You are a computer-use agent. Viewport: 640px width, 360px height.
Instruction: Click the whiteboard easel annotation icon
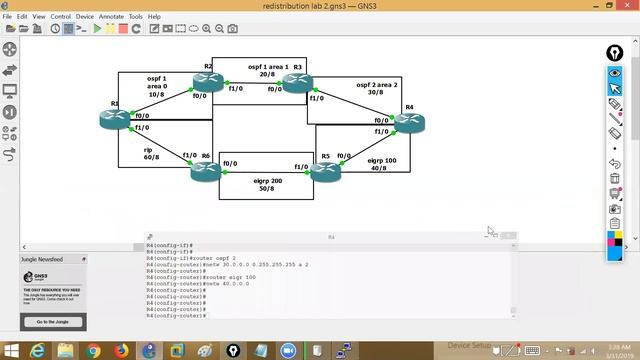click(x=615, y=193)
